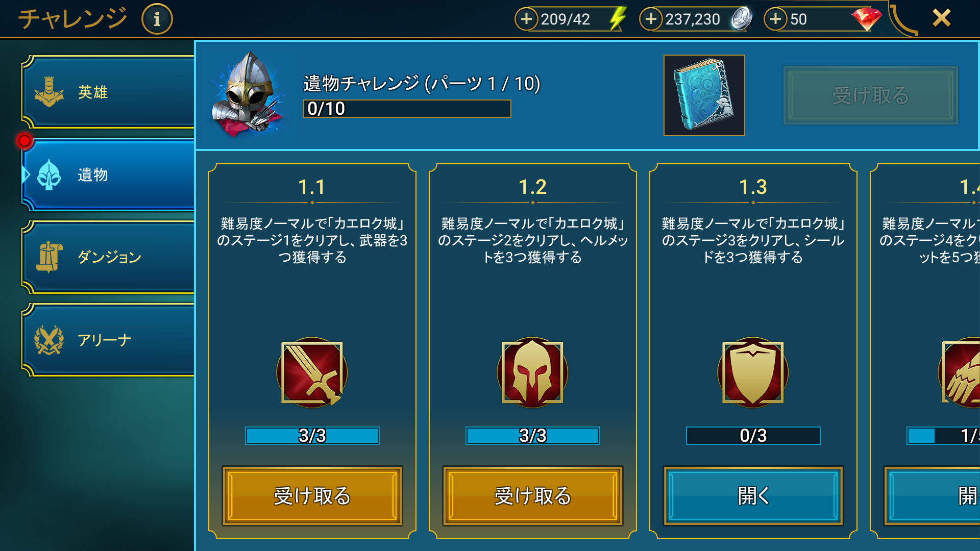Tap the greyed 受け取る part reward button
The height and width of the screenshot is (551, 980).
(871, 95)
